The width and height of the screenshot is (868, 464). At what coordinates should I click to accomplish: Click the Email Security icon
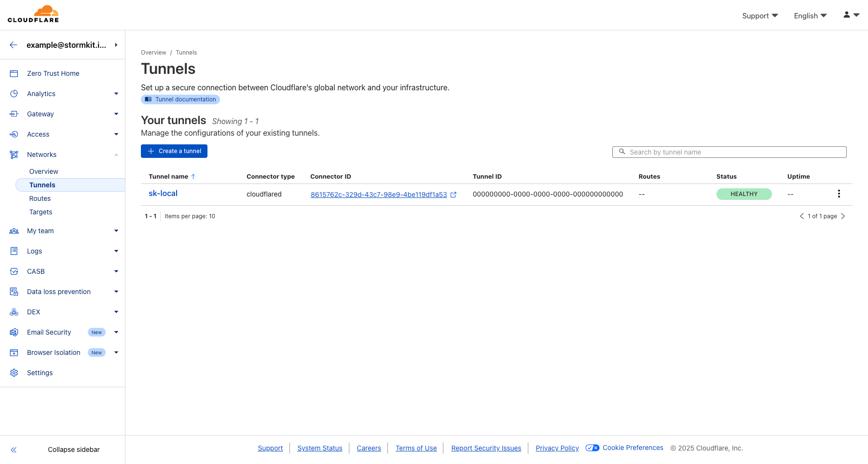(14, 332)
